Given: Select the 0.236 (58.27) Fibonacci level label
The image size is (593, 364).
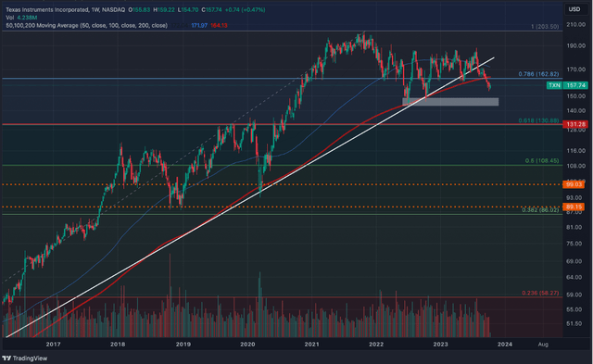Looking at the screenshot, I should pos(540,293).
